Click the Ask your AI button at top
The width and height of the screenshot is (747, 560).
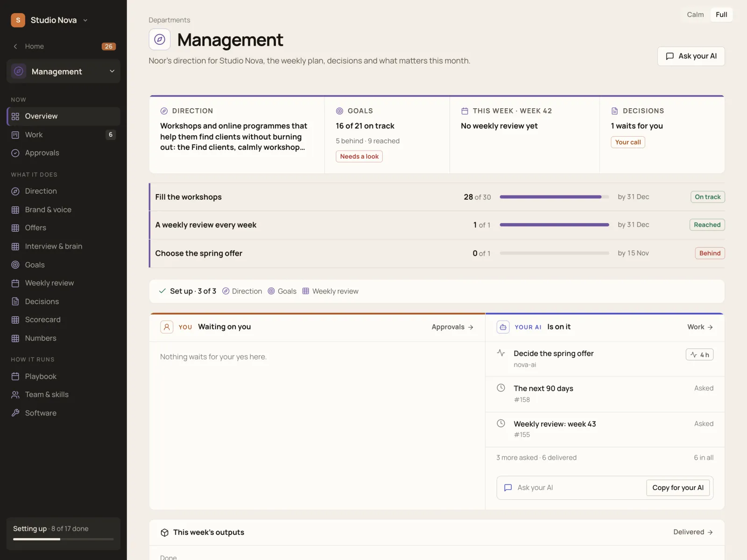691,56
